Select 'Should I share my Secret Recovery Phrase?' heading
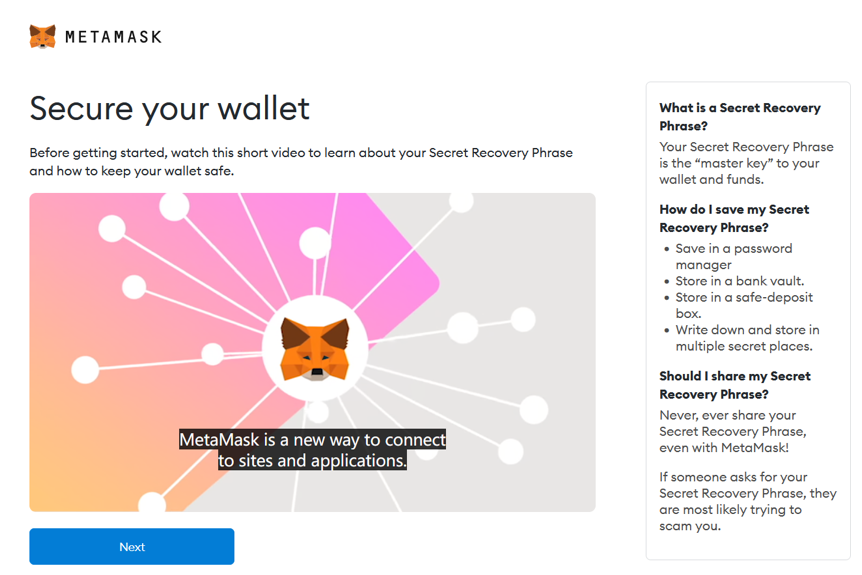The height and width of the screenshot is (575, 862). click(735, 385)
